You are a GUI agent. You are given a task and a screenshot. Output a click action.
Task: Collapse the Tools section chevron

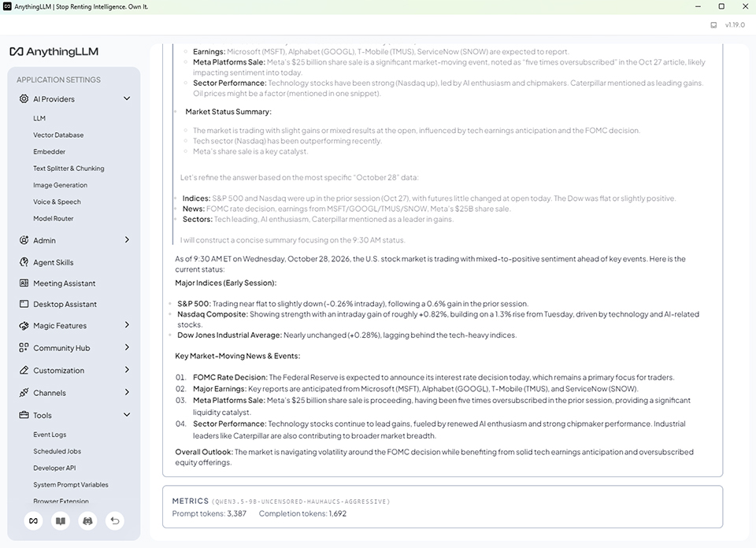tap(127, 414)
